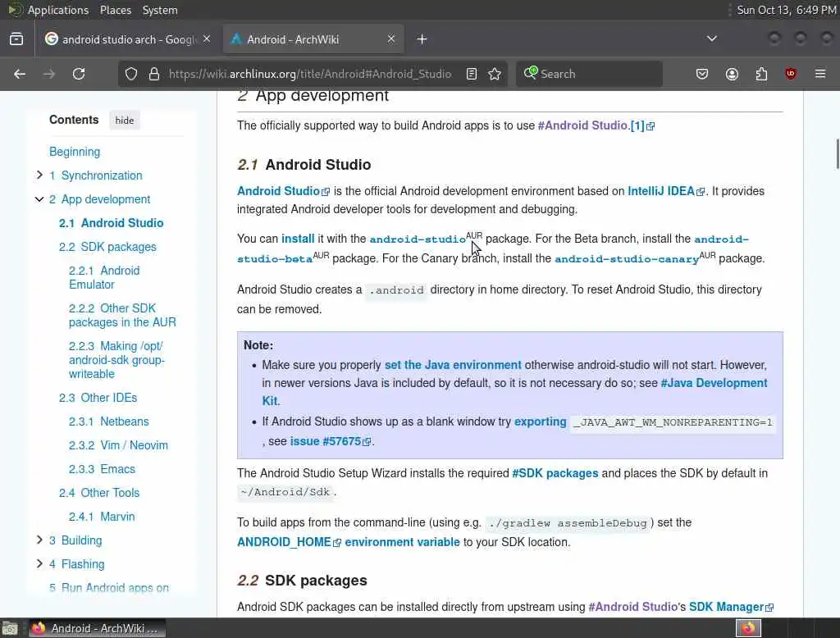Screen dimensions: 840x638
Task: Click the Firefox icon in the bottom-right workspace switcher
Action: click(x=748, y=628)
